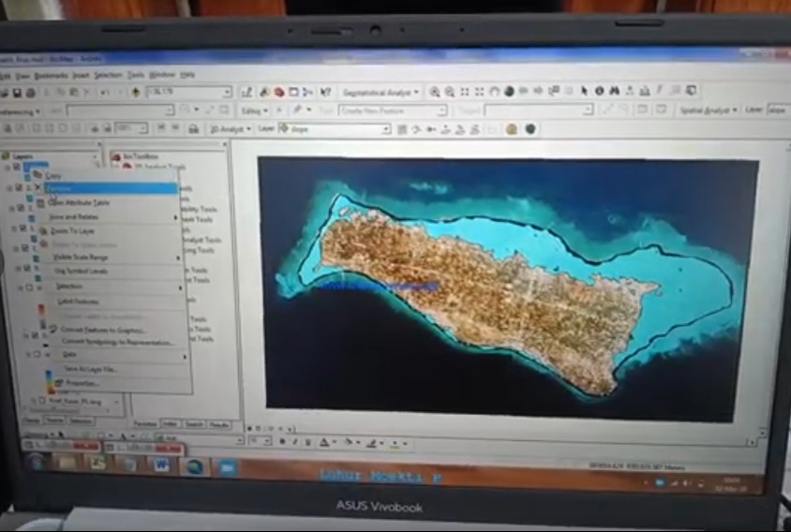Expand the Joins and Relates submenu

pos(113,217)
